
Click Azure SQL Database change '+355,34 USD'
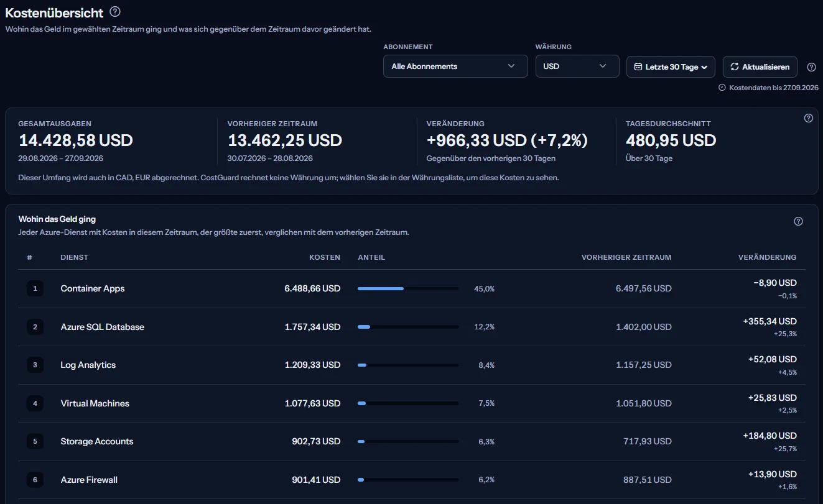point(770,321)
